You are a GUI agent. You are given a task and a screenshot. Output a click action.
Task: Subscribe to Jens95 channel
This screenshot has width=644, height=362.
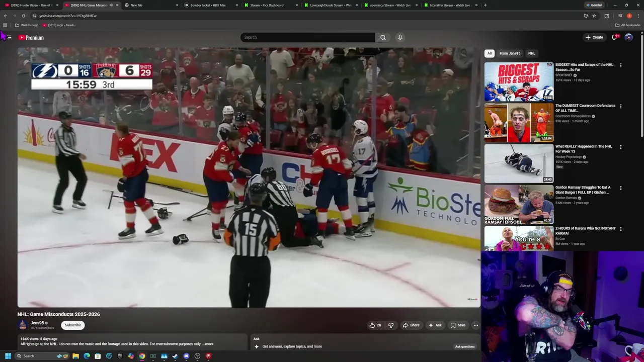coord(72,325)
